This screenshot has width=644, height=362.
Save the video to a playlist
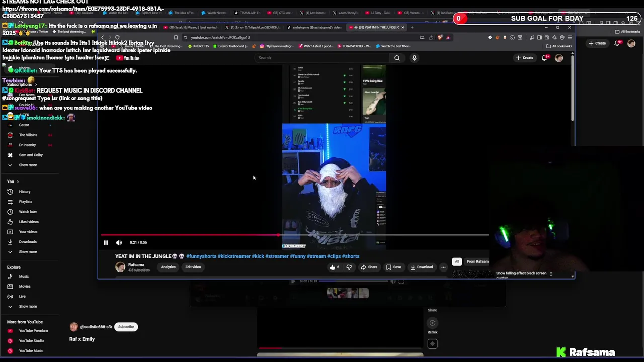tap(393, 267)
